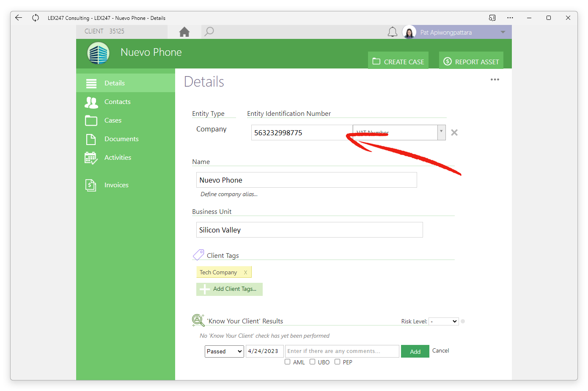Remove the identification number with X

pyautogui.click(x=454, y=133)
